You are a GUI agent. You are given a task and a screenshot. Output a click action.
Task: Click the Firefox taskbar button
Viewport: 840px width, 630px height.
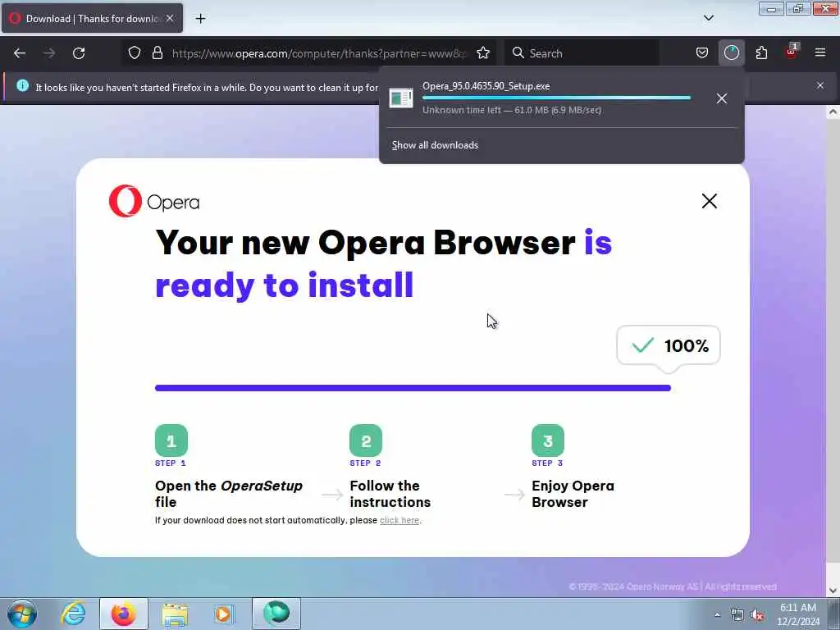point(123,614)
